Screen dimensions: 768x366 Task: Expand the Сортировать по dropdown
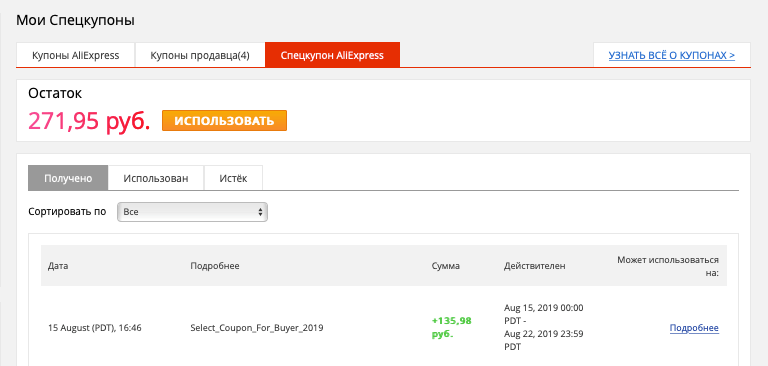click(192, 212)
